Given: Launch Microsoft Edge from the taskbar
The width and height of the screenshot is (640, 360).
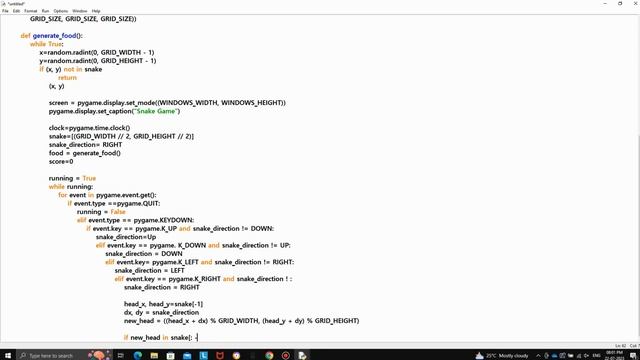Looking at the screenshot, I should [x=138, y=356].
